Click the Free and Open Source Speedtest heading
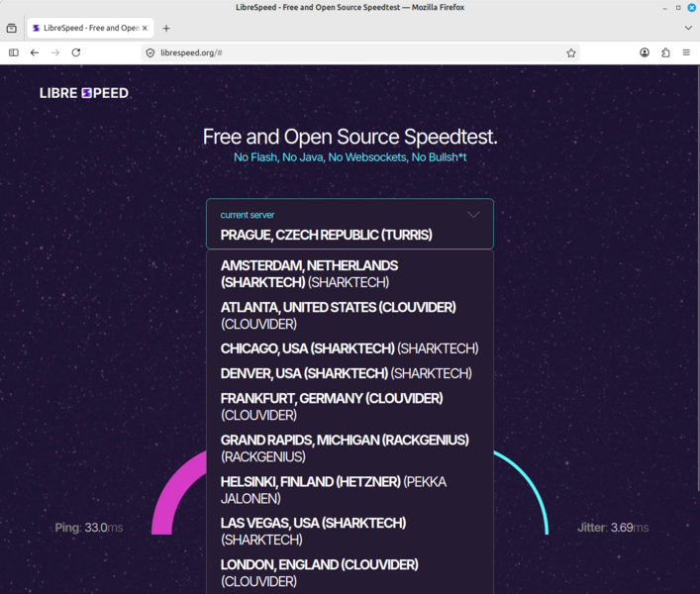This screenshot has height=594, width=700. click(350, 137)
